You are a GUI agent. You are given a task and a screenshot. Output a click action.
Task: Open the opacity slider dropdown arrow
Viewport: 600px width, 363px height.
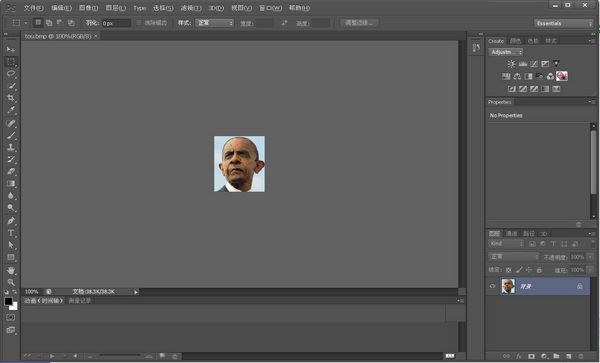point(590,257)
